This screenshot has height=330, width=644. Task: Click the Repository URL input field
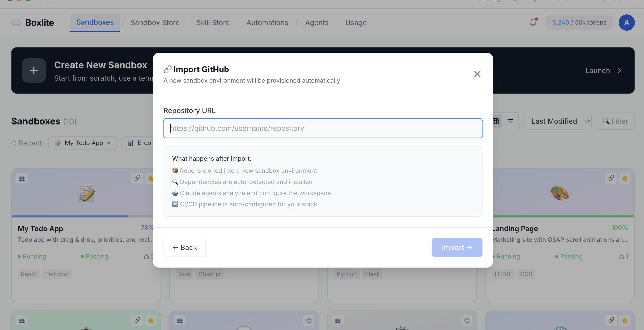pyautogui.click(x=323, y=128)
